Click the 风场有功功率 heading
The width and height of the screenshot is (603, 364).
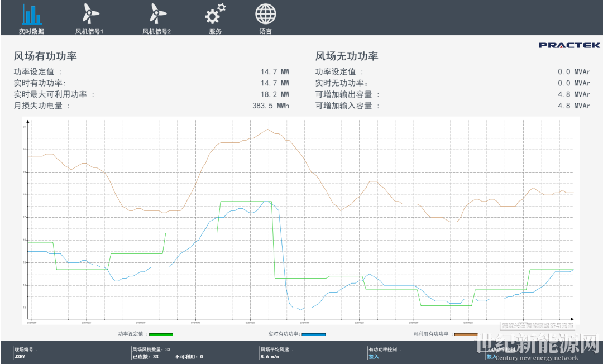pos(45,56)
